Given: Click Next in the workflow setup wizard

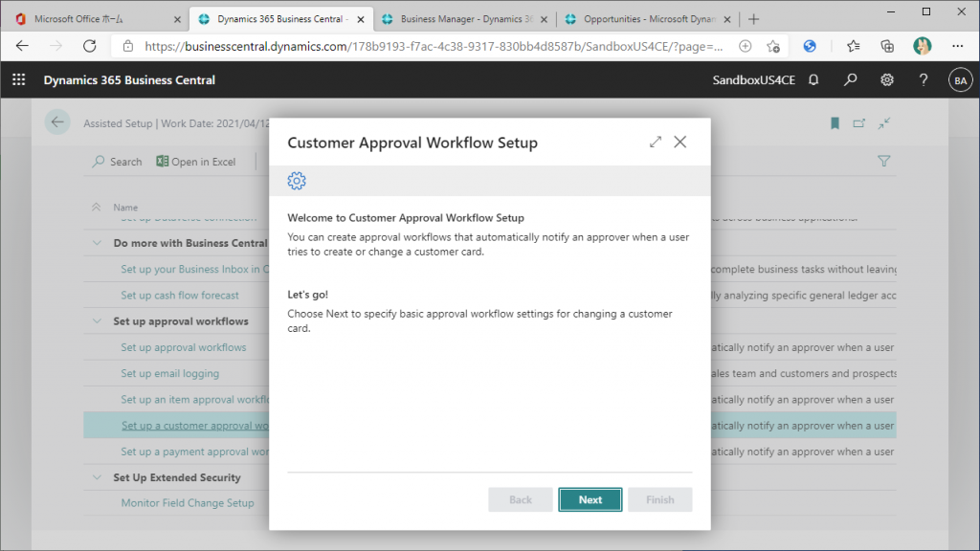Looking at the screenshot, I should click(590, 499).
